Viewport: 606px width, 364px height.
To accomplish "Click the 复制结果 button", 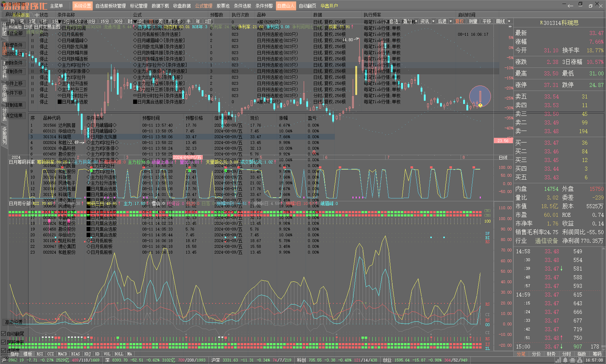I will pos(14,105).
